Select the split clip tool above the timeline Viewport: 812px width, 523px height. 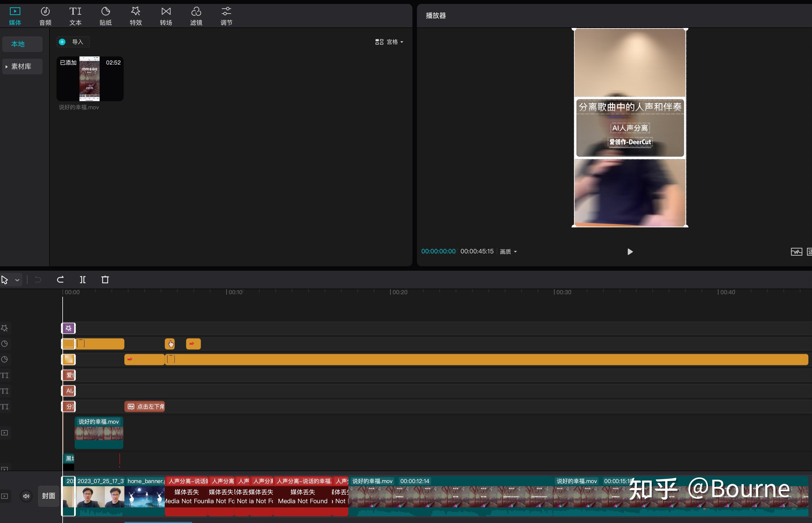[x=82, y=279]
